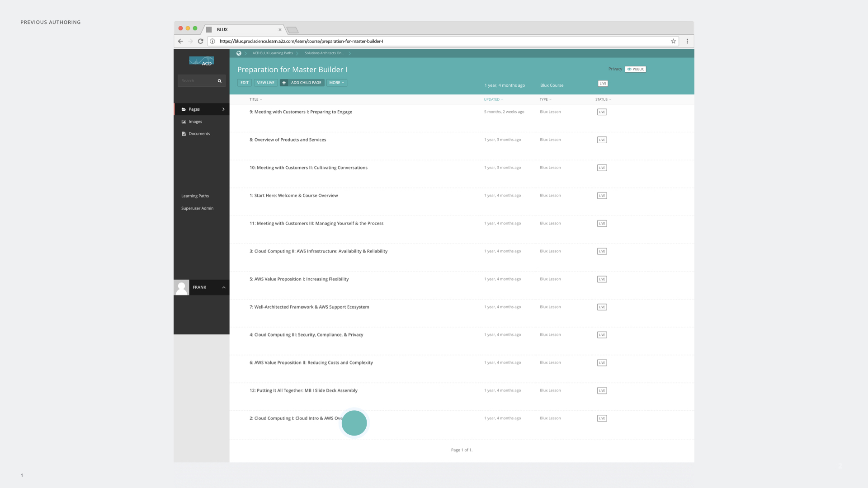Click LIVE badge for lesson 9 row

tap(602, 112)
